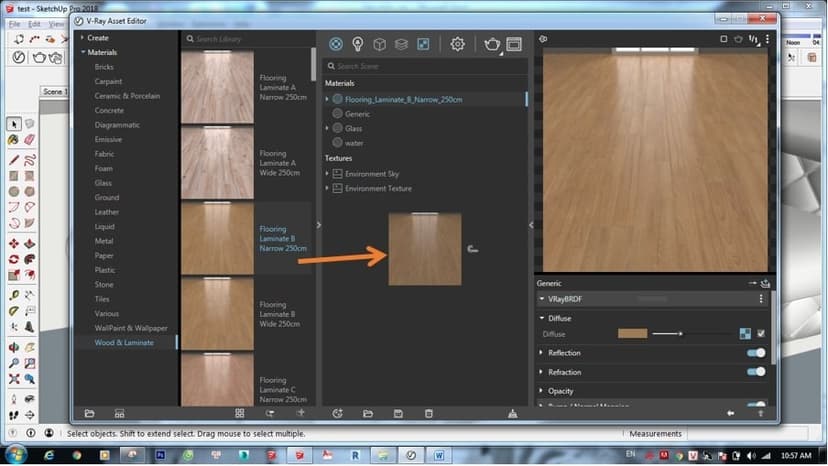The height and width of the screenshot is (466, 828).
Task: Collapse the library panel with the left arrow
Action: click(x=319, y=225)
